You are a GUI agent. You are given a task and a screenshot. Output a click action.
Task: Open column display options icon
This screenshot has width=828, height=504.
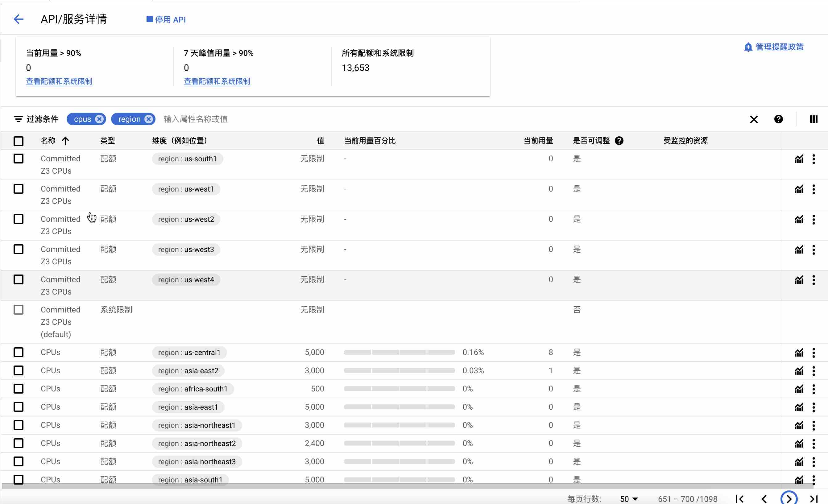[814, 119]
